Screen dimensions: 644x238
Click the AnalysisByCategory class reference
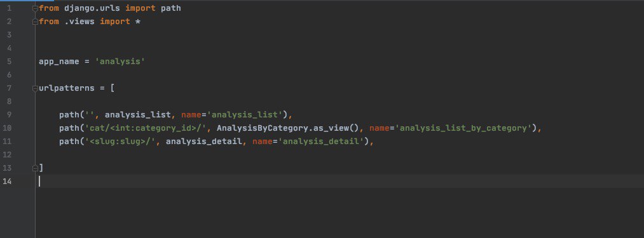point(263,128)
